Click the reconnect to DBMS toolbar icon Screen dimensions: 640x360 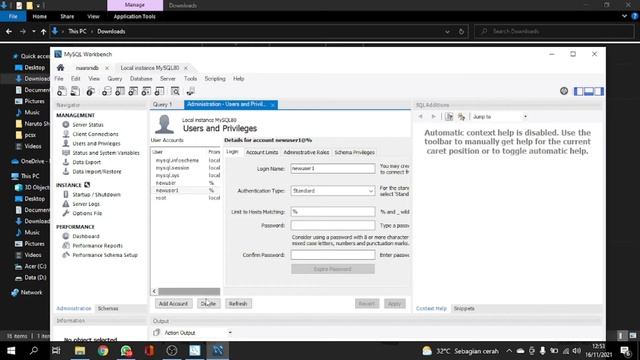click(x=190, y=91)
